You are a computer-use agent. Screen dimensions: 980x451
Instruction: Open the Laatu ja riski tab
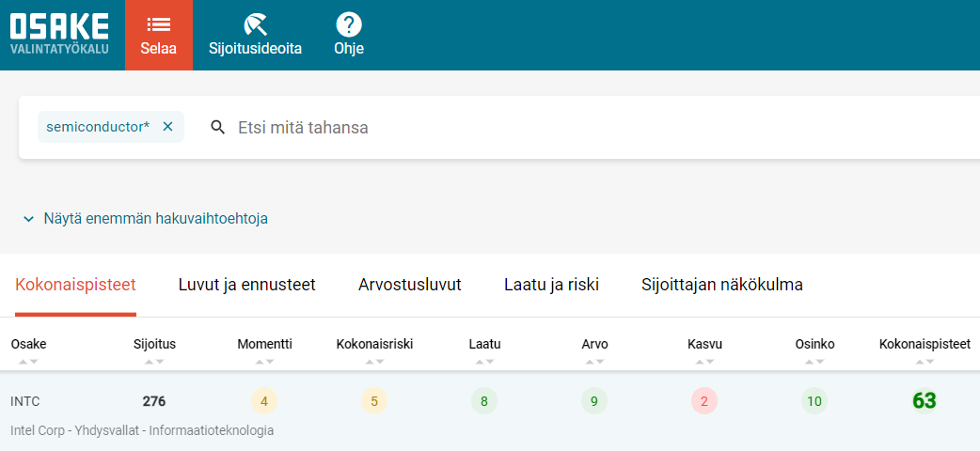click(552, 285)
